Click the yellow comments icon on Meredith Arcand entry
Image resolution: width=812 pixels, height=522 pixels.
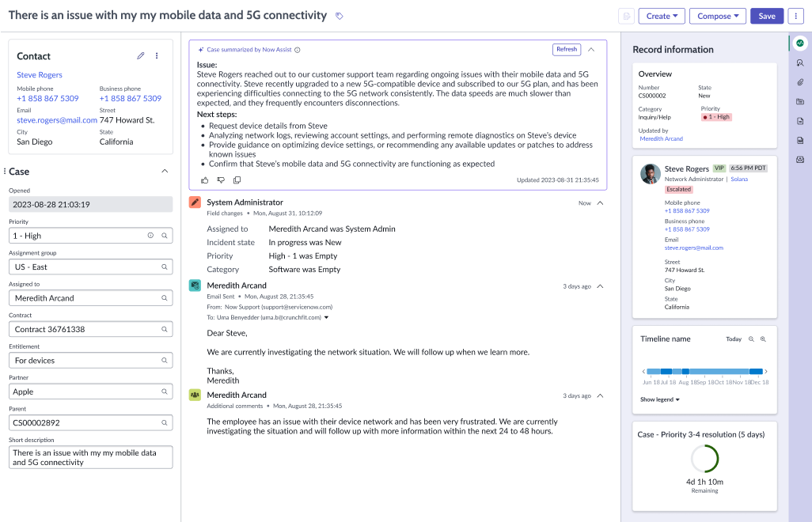tap(195, 395)
